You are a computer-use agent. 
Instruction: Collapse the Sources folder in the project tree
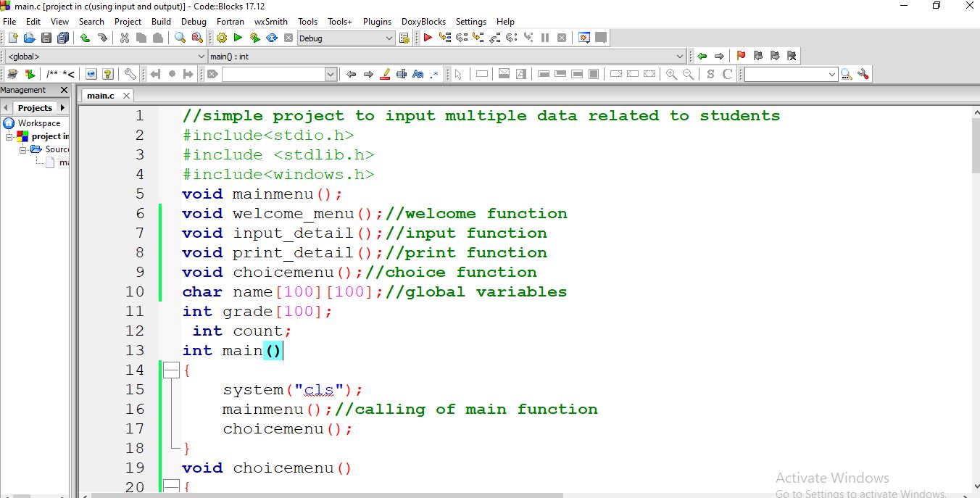(23, 150)
